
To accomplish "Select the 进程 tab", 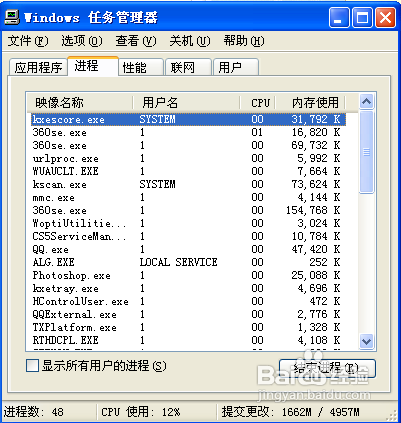I will (x=93, y=66).
